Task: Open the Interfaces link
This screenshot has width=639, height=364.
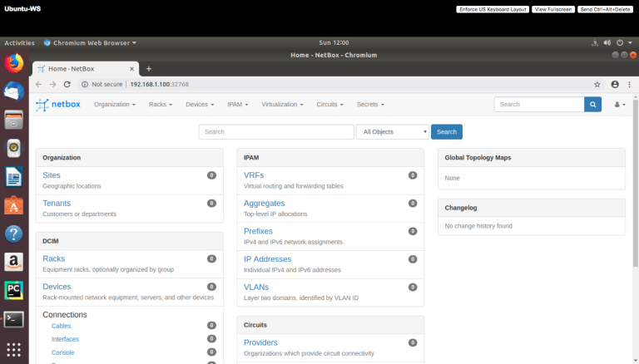Action: click(65, 339)
